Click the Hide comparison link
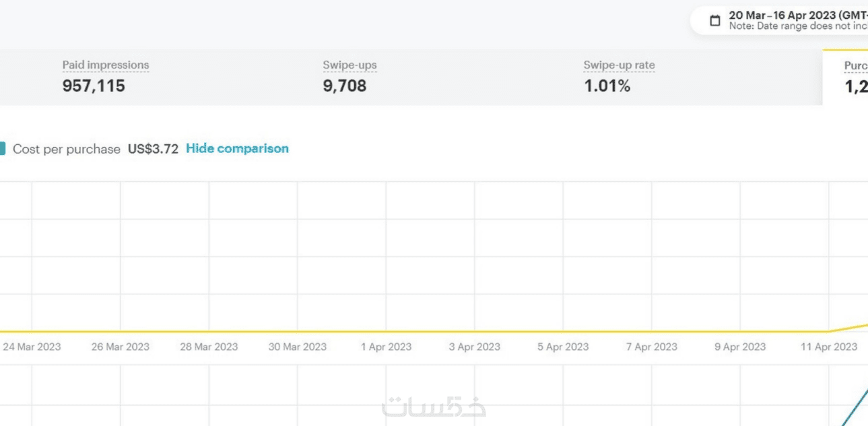The image size is (868, 426). (x=237, y=149)
